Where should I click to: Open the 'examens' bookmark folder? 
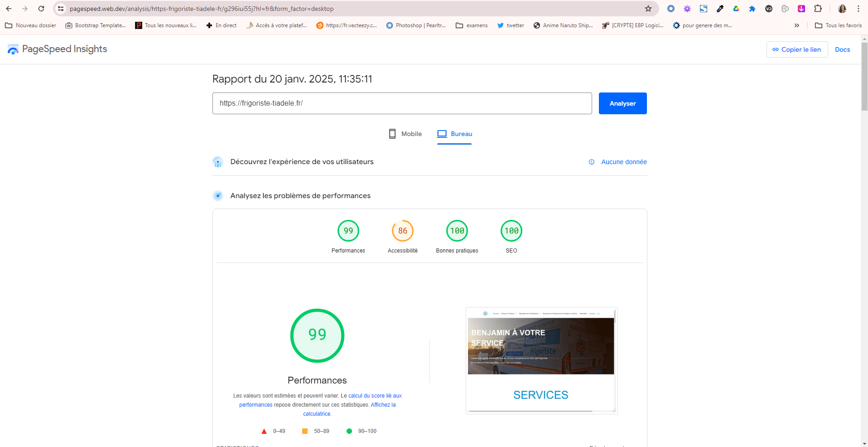[472, 25]
